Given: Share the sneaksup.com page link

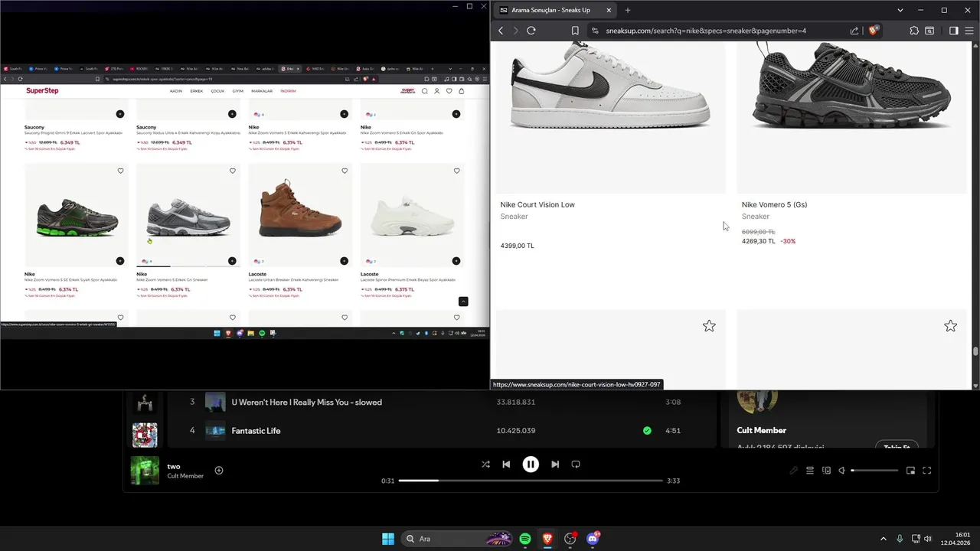Looking at the screenshot, I should pos(854,31).
